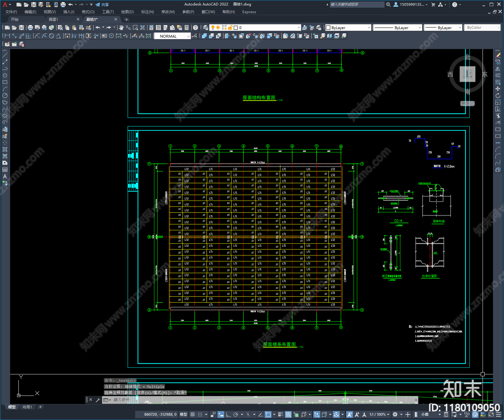Open the 文件(F) menu
Screen dimensions: 504x420
coord(11,12)
